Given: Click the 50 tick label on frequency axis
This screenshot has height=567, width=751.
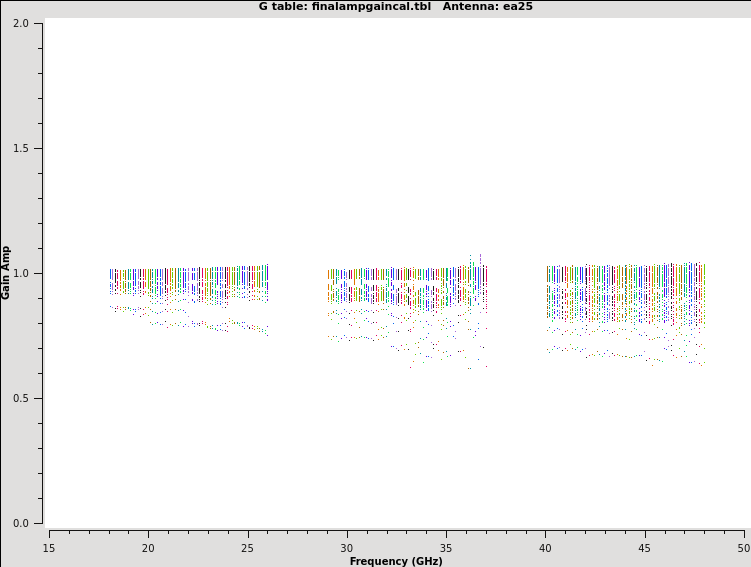Looking at the screenshot, I should click(x=743, y=547).
